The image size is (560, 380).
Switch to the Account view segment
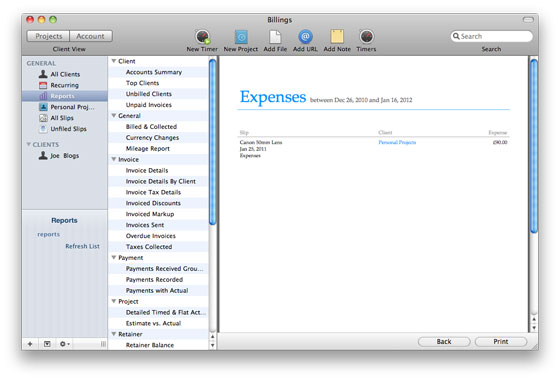coord(91,36)
